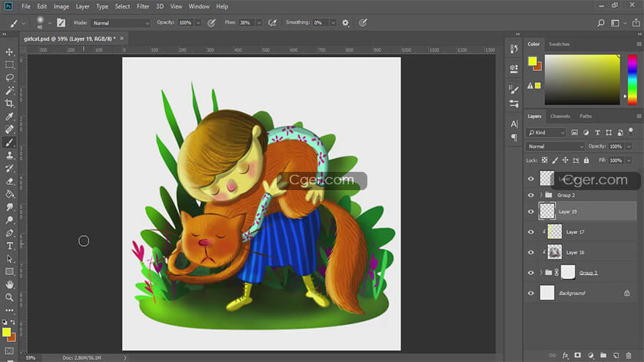The height and width of the screenshot is (362, 644).
Task: Select the Zoom tool
Action: [10, 297]
